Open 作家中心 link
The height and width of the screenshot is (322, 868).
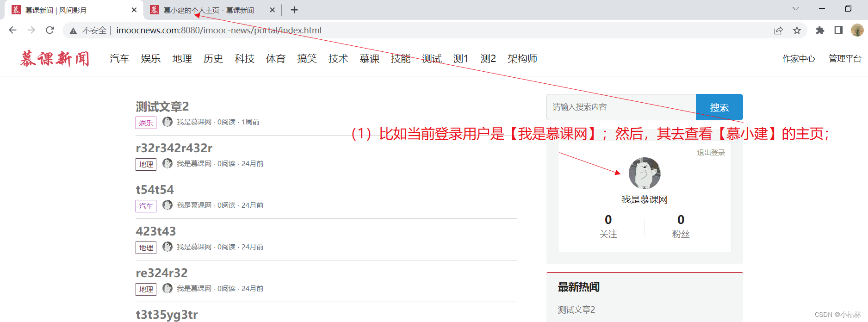(799, 59)
